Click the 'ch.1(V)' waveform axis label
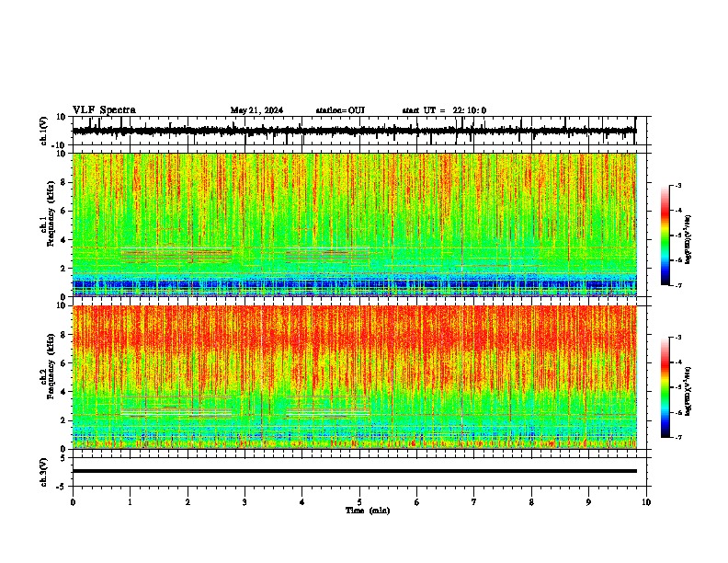Screen dimensions: 728x563 [45, 131]
